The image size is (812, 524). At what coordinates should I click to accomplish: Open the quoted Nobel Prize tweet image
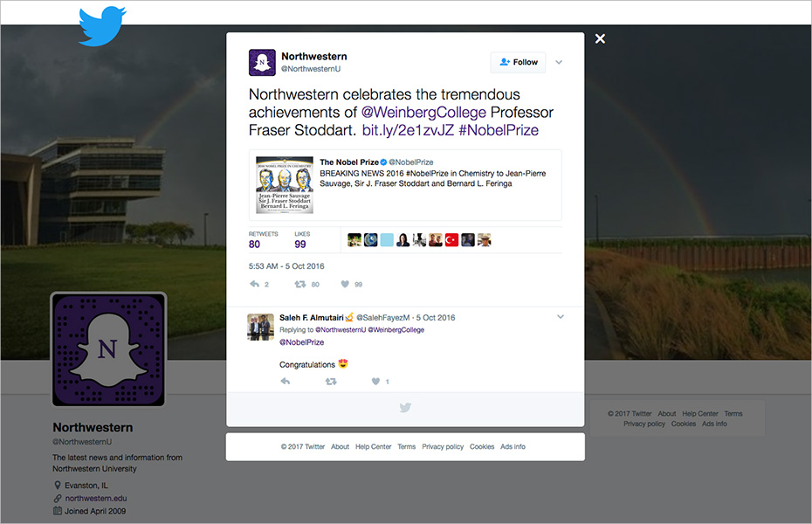[285, 185]
